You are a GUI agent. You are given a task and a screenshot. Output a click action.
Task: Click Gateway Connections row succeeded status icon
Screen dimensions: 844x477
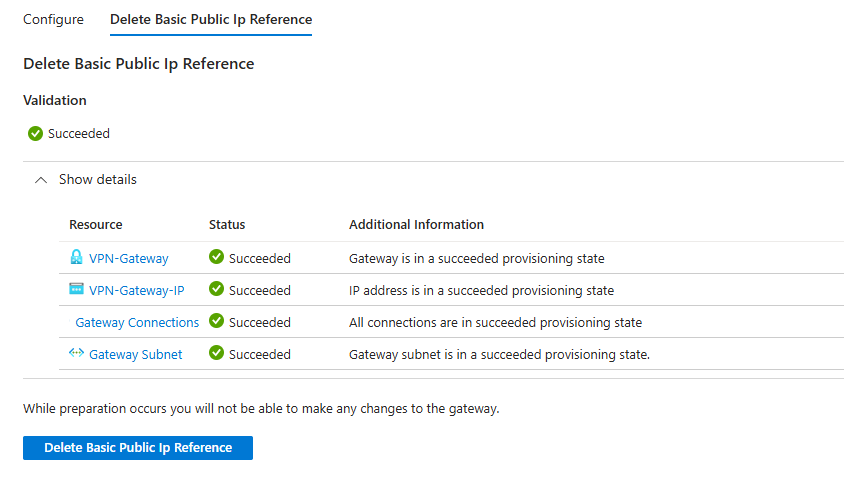(x=216, y=321)
